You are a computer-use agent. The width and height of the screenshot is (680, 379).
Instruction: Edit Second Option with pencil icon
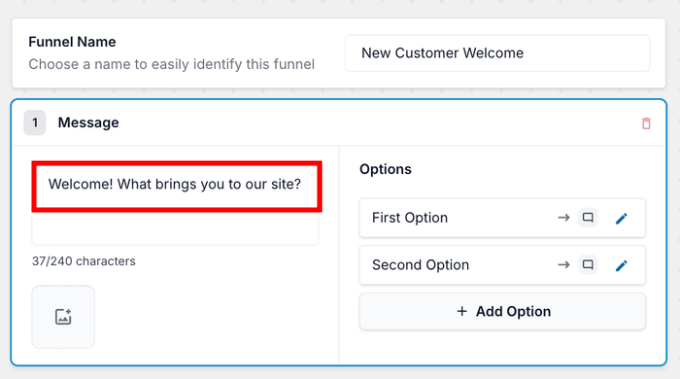621,265
